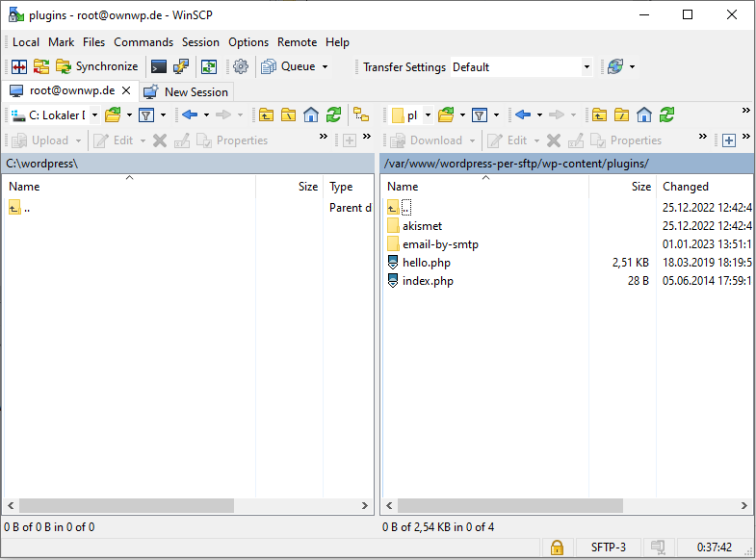Screen dimensions: 756x560
Task: Sort remote panel by Changed column
Action: 705,187
